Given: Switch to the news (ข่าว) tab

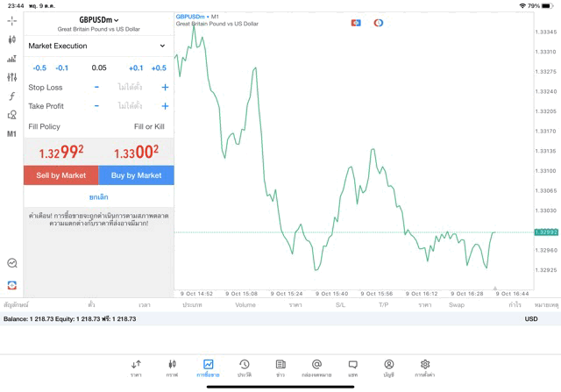Looking at the screenshot, I should point(280,367).
